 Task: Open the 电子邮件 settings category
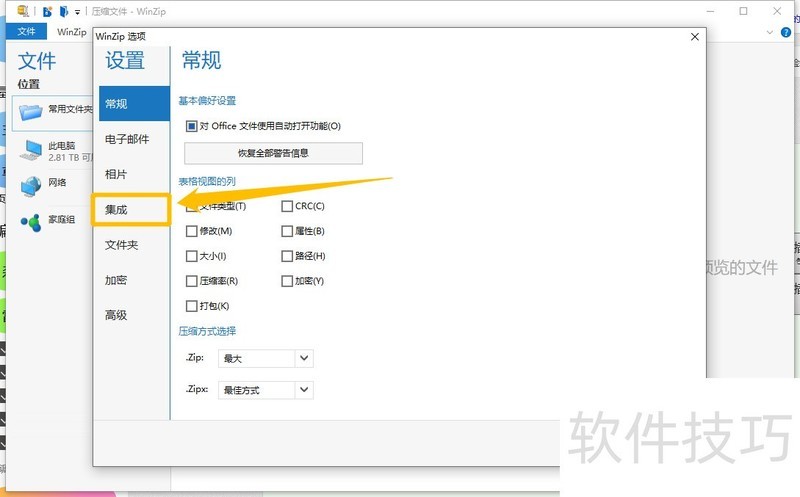coord(127,139)
